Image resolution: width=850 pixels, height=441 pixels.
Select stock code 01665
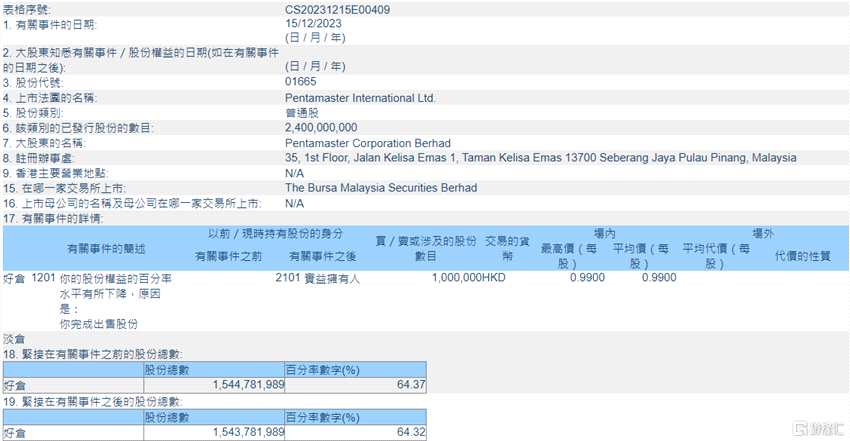301,81
